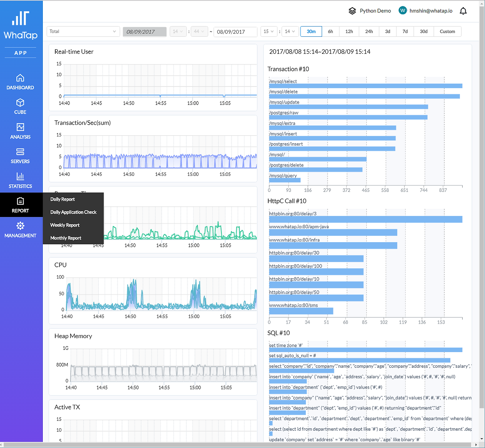Open Monthly Report from the submenu
This screenshot has width=485, height=448.
66,238
